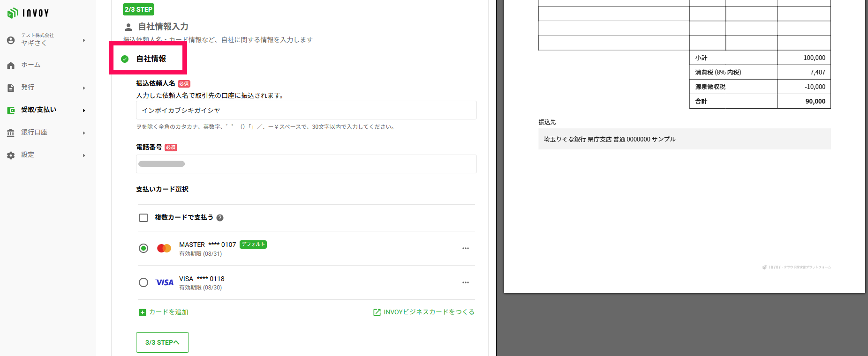The width and height of the screenshot is (868, 356).
Task: Click the 有効期限 (08/31) text
Action: pos(200,254)
